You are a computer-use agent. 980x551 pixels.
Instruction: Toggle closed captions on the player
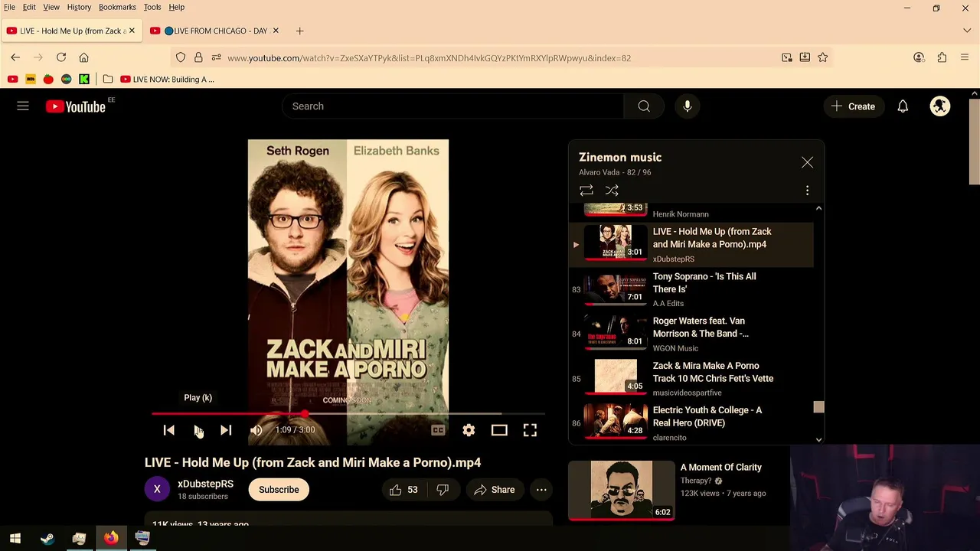(x=438, y=430)
